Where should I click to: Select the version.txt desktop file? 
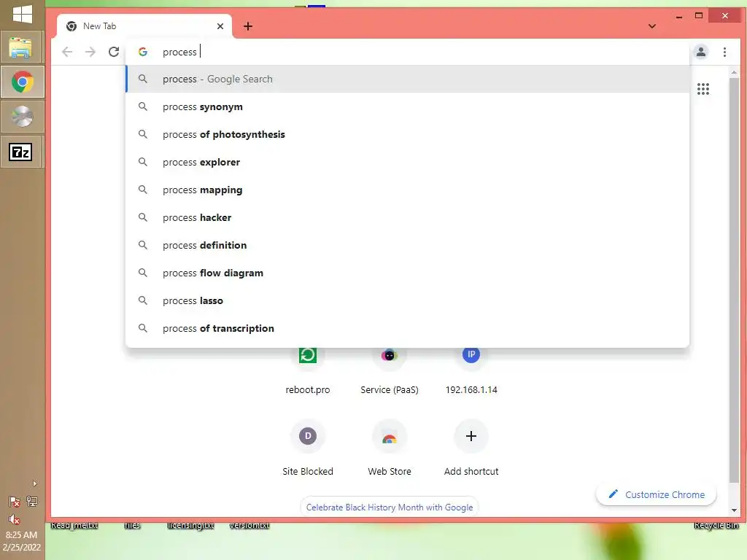pyautogui.click(x=249, y=525)
